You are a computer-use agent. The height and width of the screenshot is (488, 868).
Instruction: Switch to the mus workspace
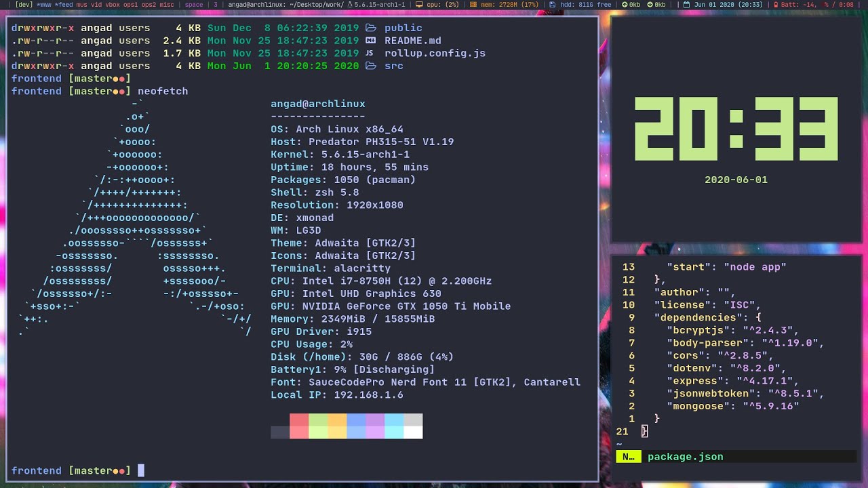coord(81,4)
